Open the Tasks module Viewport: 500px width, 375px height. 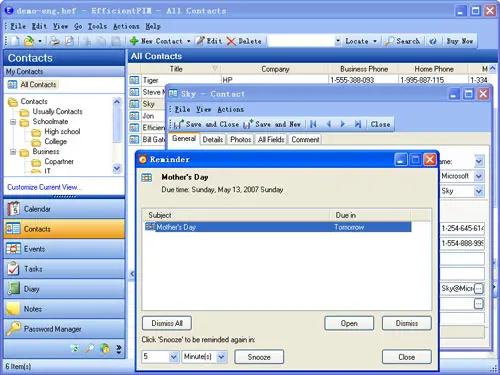[x=64, y=269]
